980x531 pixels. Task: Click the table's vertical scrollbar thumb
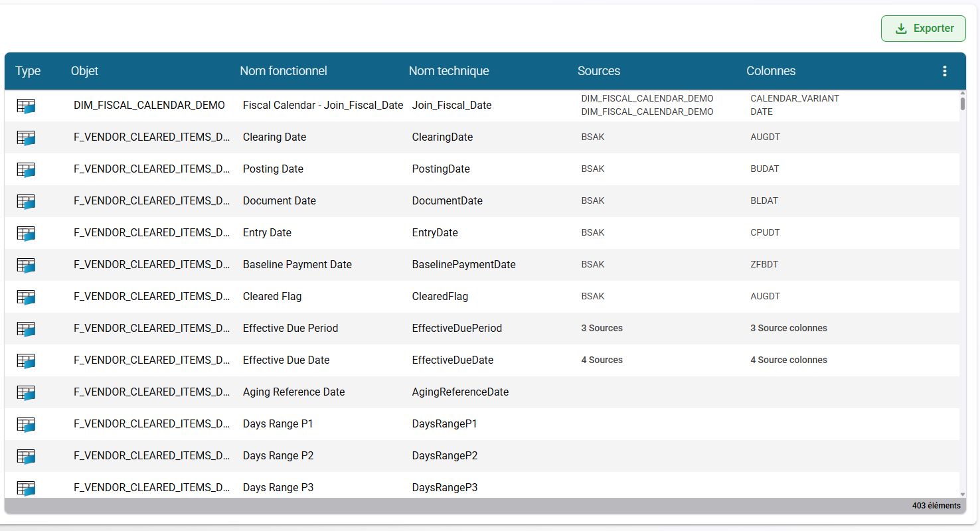click(x=963, y=104)
